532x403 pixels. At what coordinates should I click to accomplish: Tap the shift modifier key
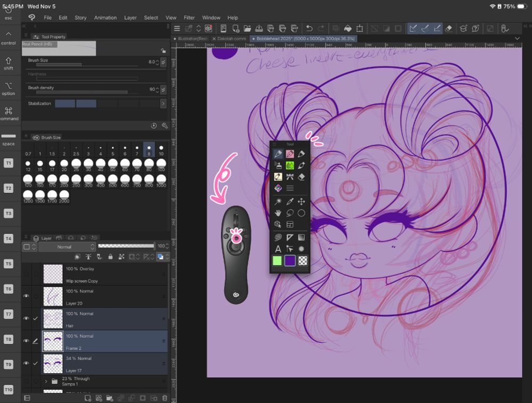[x=9, y=63]
